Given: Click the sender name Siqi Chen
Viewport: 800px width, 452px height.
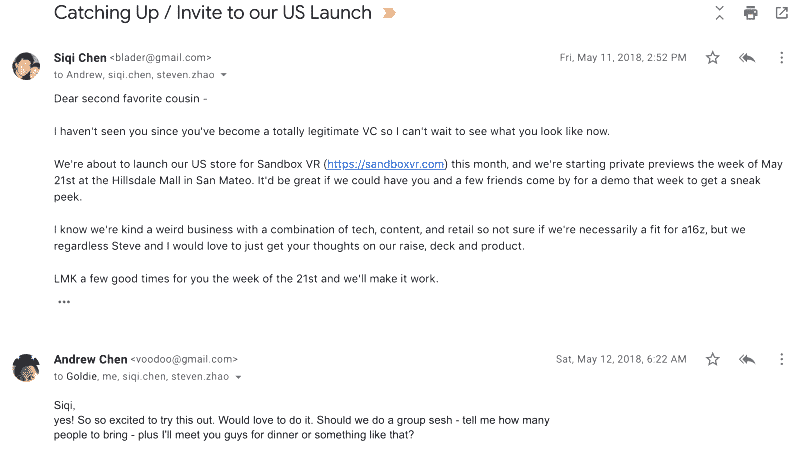Looking at the screenshot, I should click(79, 58).
